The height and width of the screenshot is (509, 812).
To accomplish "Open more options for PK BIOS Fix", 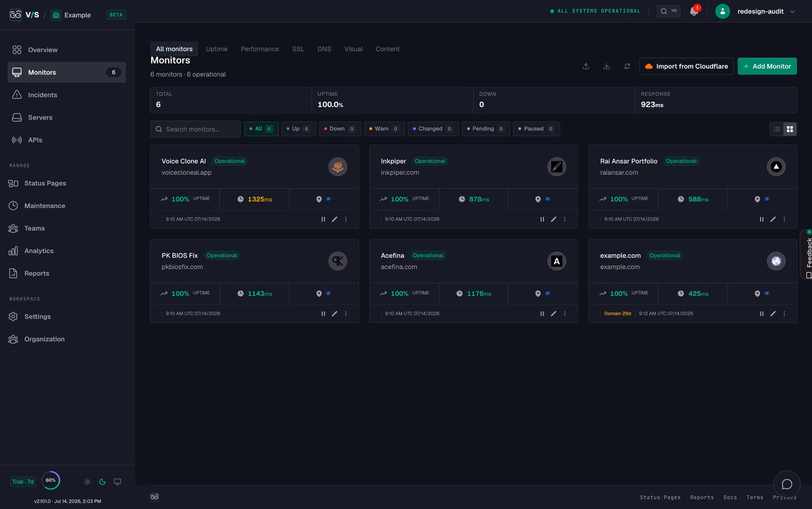I will point(346,314).
